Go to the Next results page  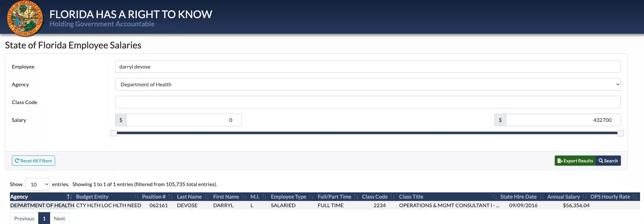coord(60,218)
